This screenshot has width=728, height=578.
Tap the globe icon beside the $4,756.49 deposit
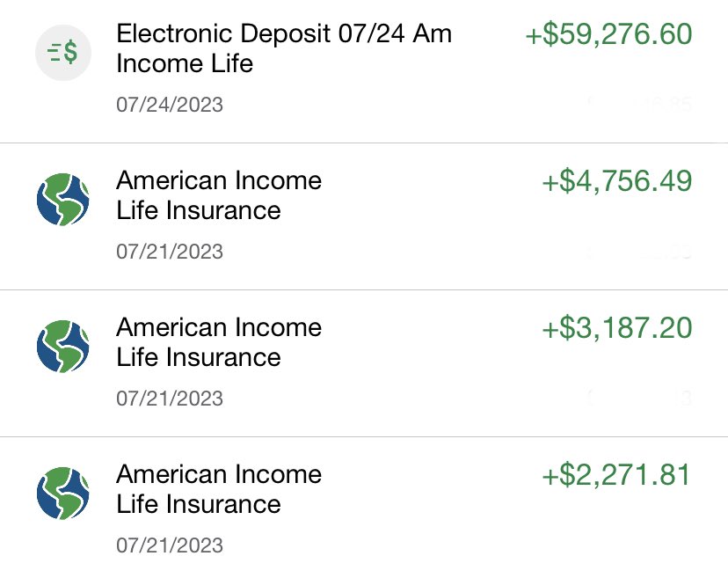pos(63,200)
